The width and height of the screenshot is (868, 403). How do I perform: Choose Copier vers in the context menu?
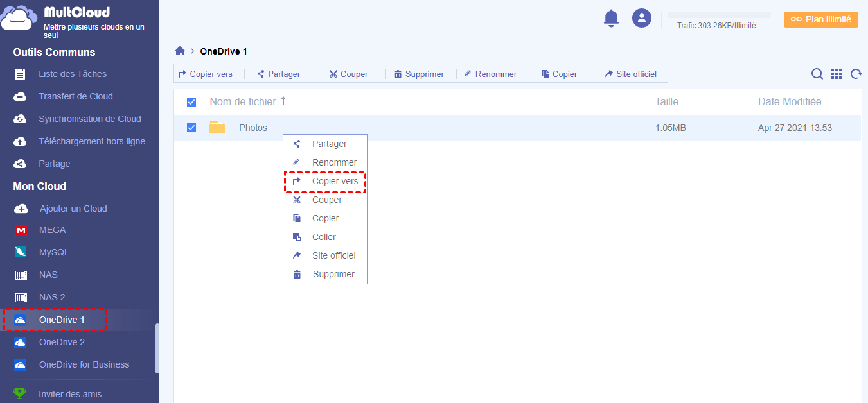[325, 181]
